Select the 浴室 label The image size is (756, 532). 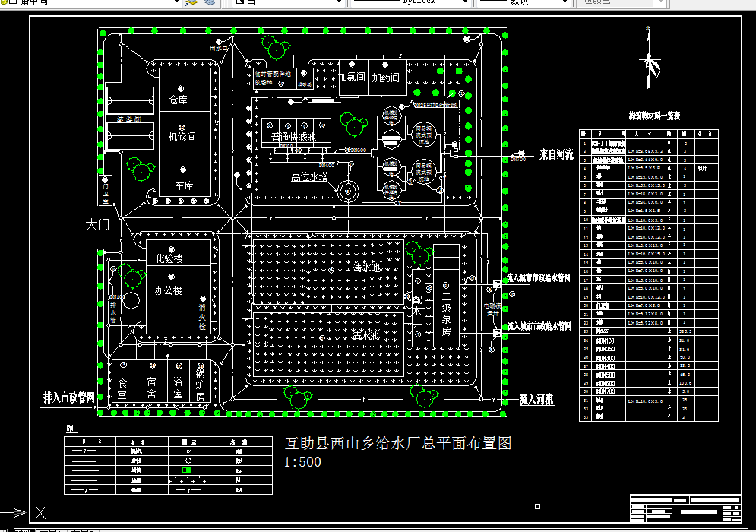[x=178, y=388]
